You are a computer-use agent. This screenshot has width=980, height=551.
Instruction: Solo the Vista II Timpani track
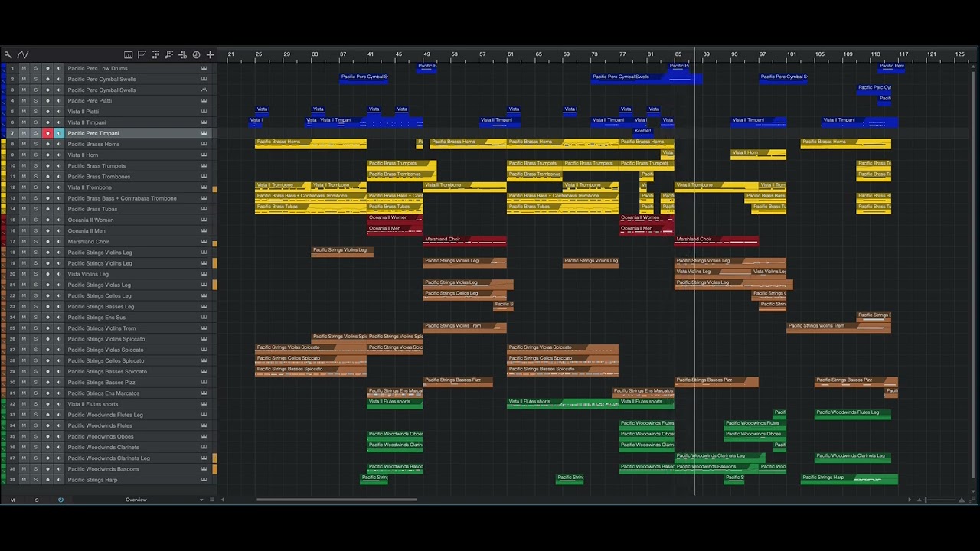(x=35, y=122)
